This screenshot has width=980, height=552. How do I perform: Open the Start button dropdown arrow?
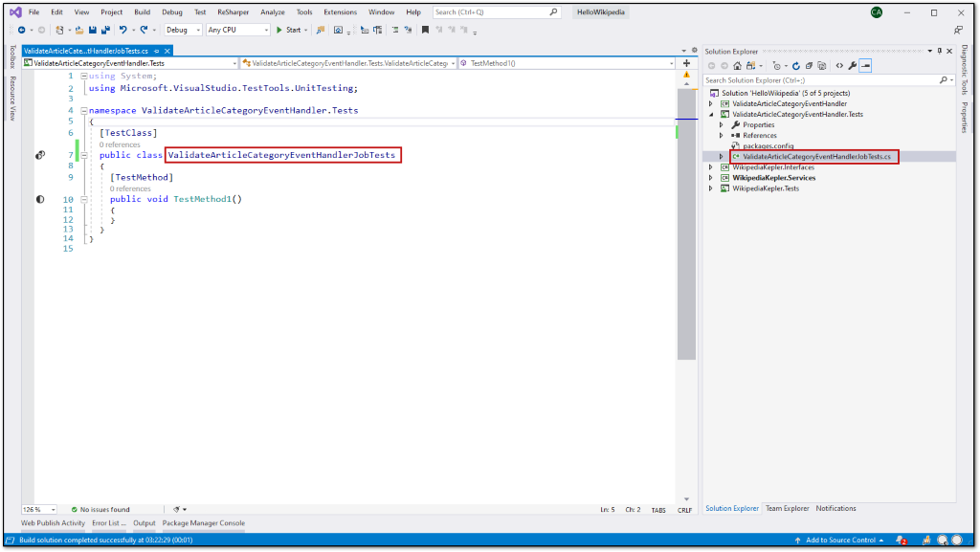[x=305, y=30]
